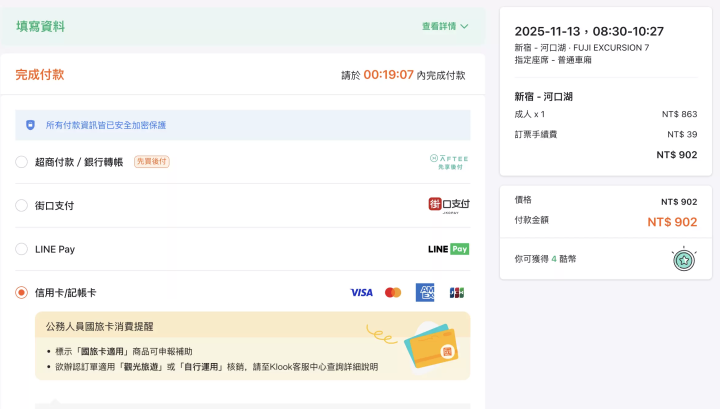Screen dimensions: 720x409
Task: Click the orange NT$ 902 payment amount
Action: click(x=672, y=222)
